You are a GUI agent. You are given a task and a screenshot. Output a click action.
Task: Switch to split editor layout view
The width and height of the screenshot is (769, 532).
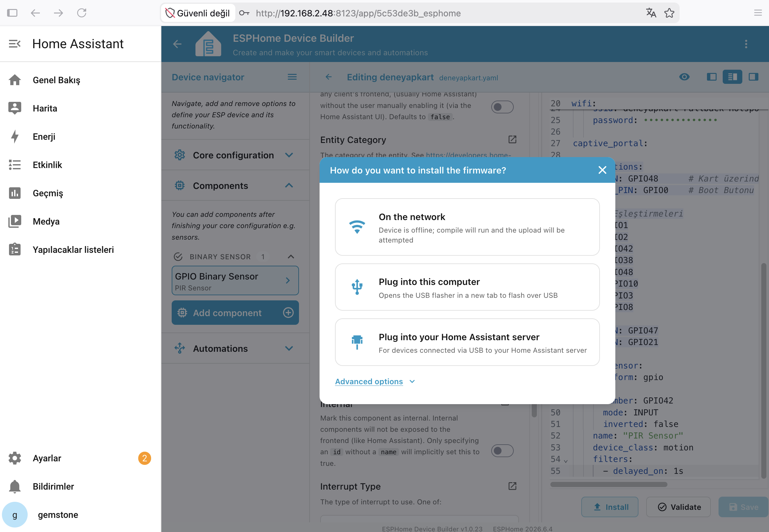(x=732, y=77)
